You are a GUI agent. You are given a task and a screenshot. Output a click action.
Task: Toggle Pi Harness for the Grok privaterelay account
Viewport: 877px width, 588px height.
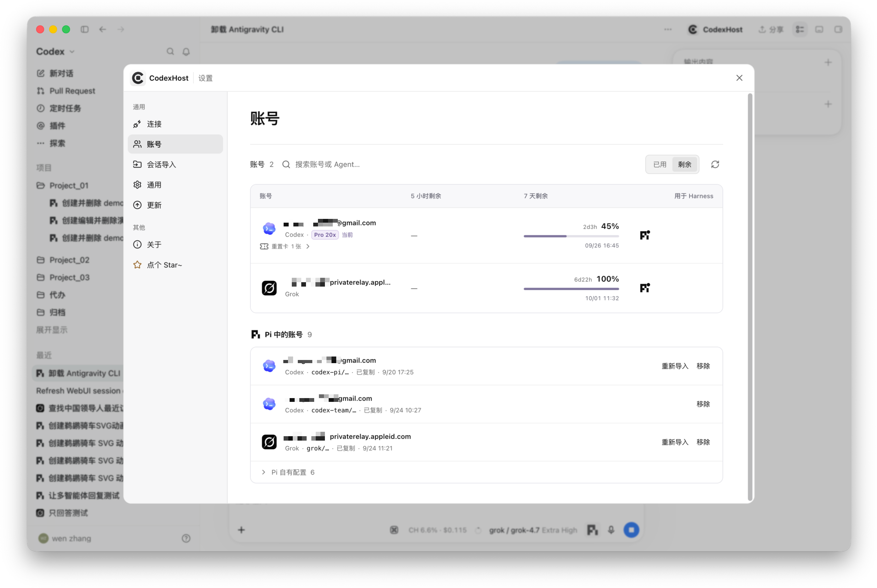(645, 288)
